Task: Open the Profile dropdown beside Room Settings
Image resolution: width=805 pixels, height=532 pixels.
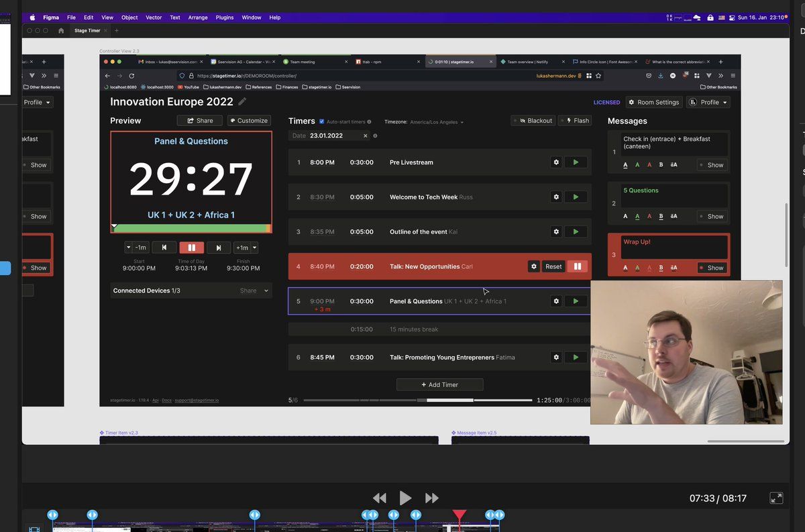Action: point(708,102)
